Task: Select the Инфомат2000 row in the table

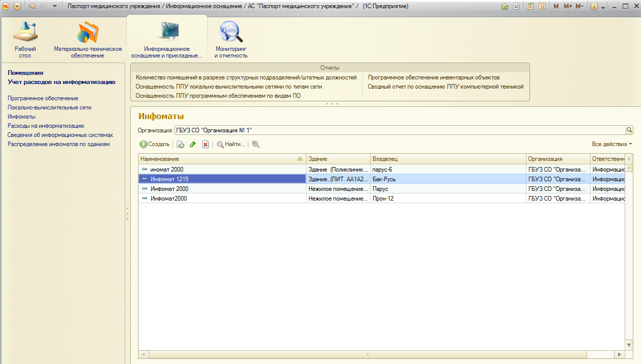Action: coord(169,199)
